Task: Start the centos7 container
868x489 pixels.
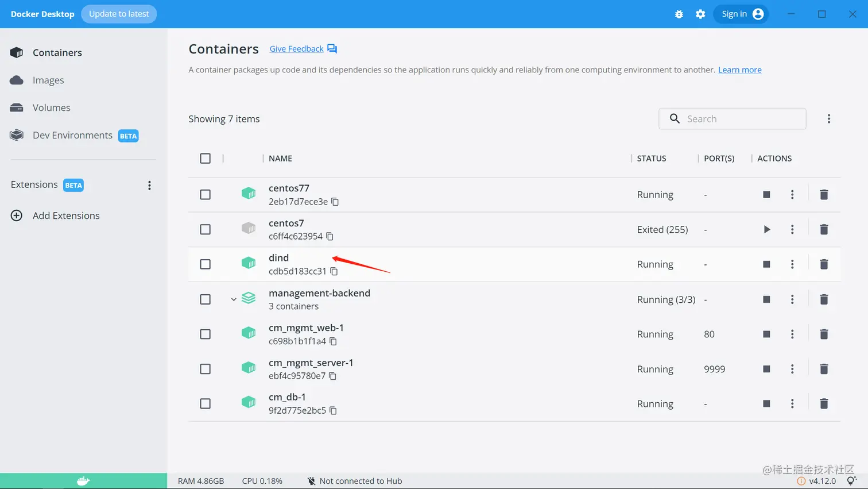Action: [767, 229]
